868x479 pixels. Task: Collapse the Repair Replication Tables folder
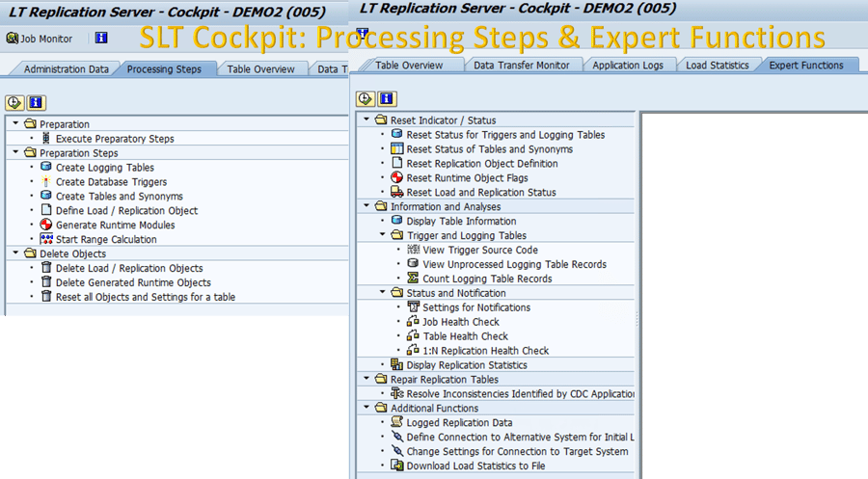[x=366, y=379]
